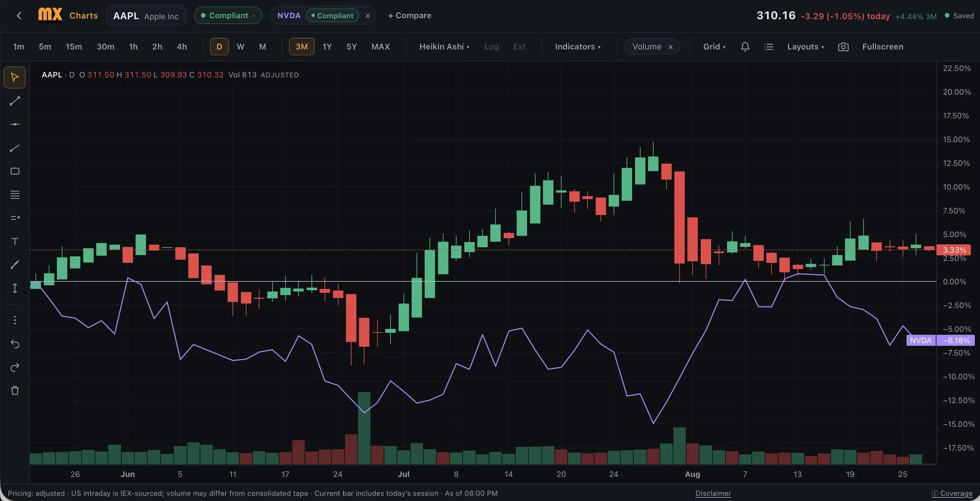980x501 pixels.
Task: Click the NVDA ticker chip
Action: click(289, 16)
